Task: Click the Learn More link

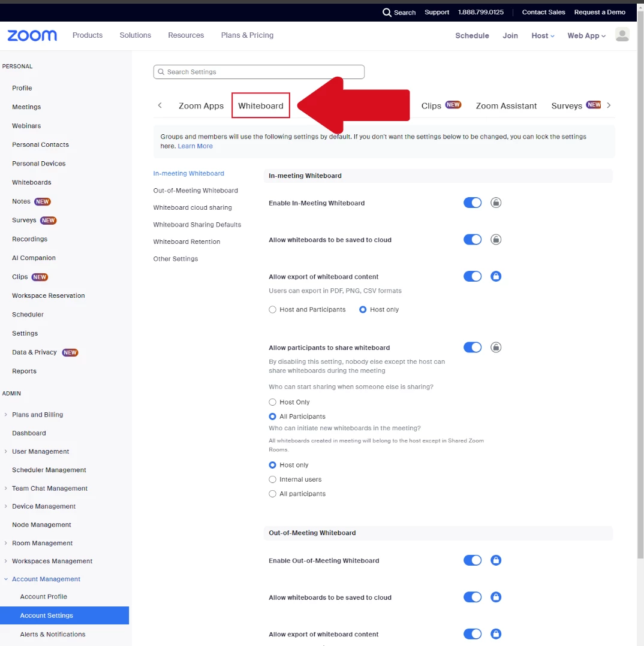Action: click(x=195, y=146)
